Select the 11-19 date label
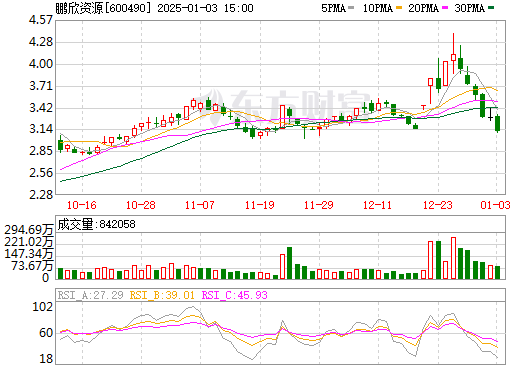 coord(260,205)
